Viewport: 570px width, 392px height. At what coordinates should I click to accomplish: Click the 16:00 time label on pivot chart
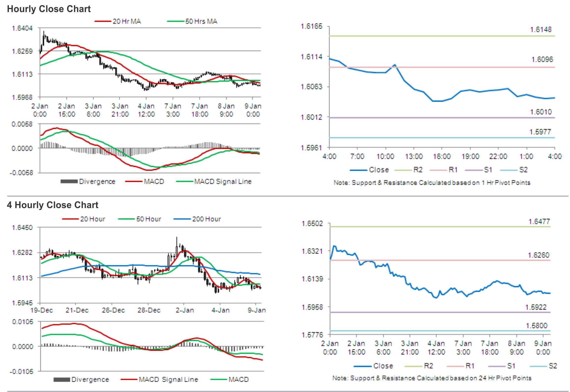click(442, 156)
